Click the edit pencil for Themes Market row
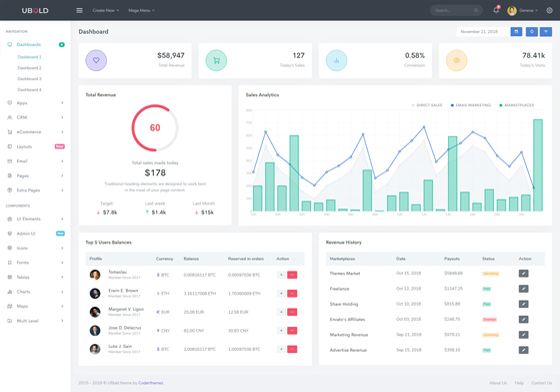 coord(524,273)
